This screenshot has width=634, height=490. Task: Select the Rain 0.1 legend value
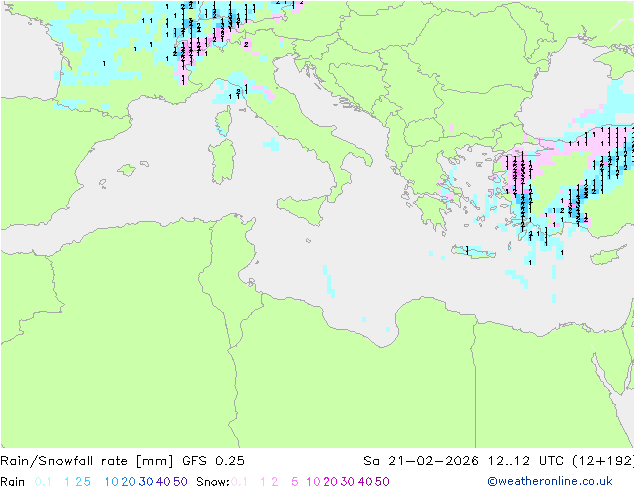pyautogui.click(x=43, y=482)
